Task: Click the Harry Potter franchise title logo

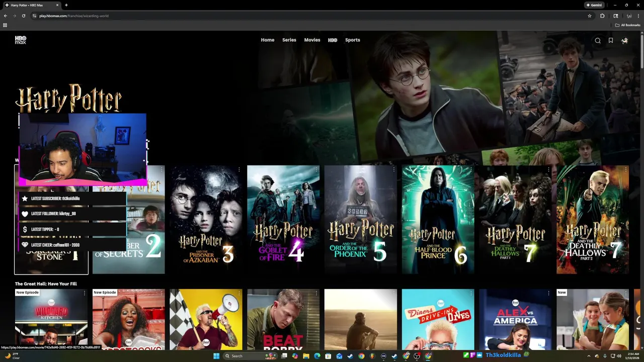Action: tap(68, 99)
